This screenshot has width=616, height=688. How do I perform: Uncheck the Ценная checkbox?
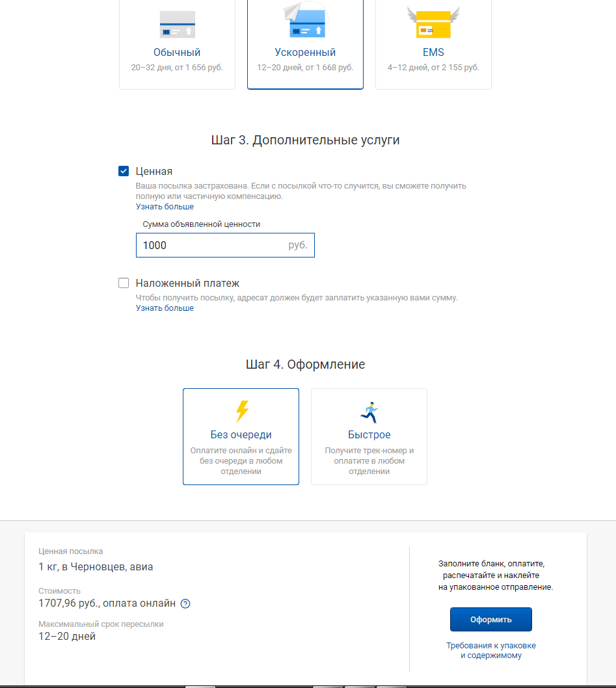point(124,171)
